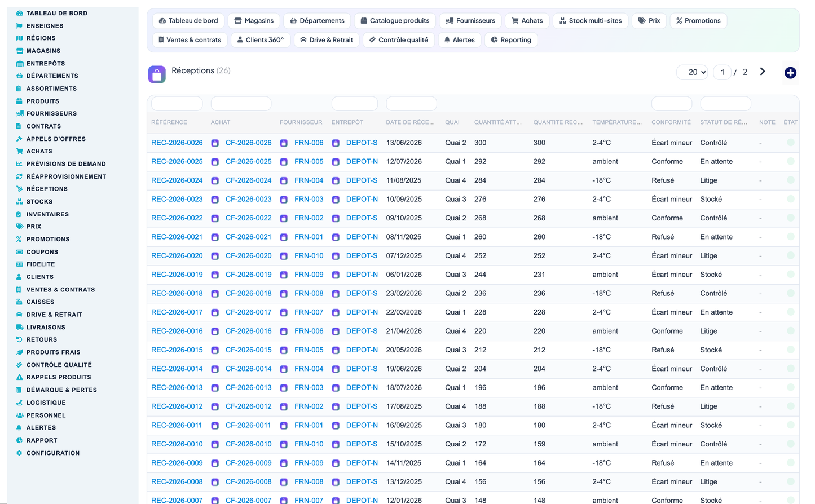Open the page size dropdown showing 20
The height and width of the screenshot is (504, 815).
click(x=692, y=72)
